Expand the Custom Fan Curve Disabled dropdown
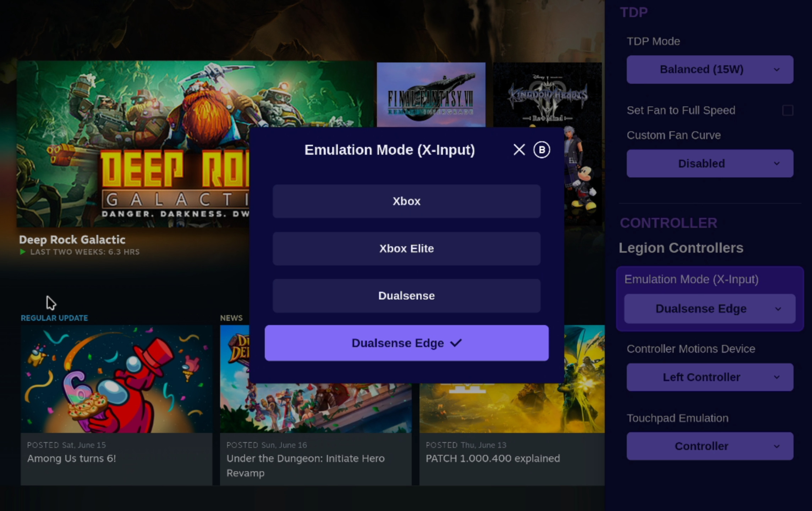The image size is (812, 511). [x=710, y=164]
